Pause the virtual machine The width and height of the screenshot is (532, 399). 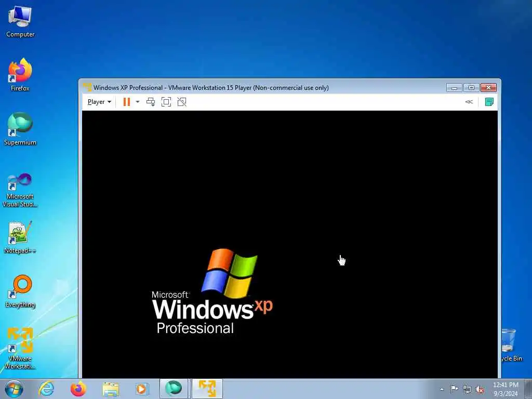(127, 102)
